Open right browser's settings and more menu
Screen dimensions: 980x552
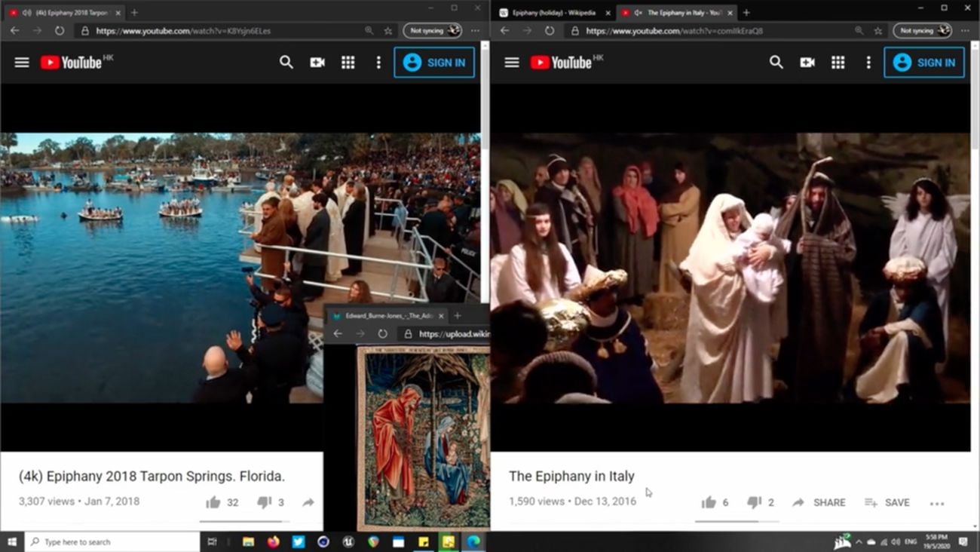pos(965,31)
